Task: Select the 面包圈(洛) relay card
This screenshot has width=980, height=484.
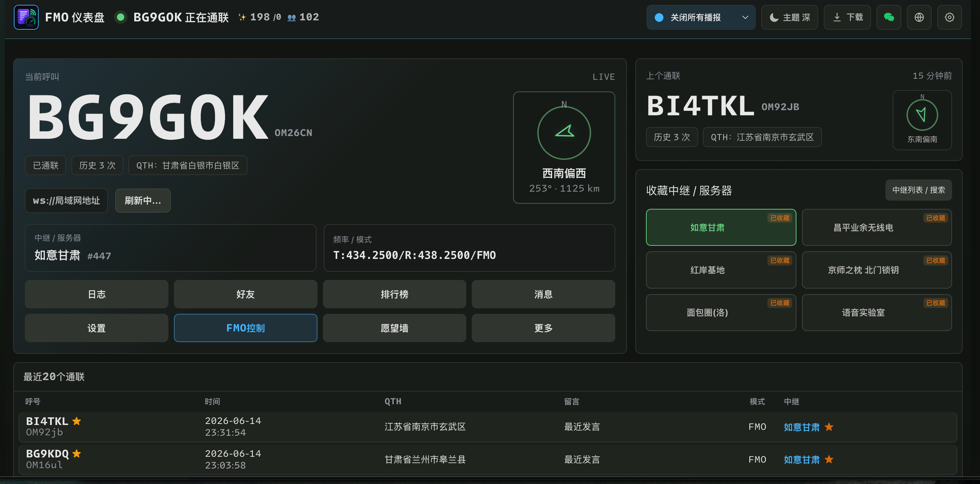Action: coord(721,312)
